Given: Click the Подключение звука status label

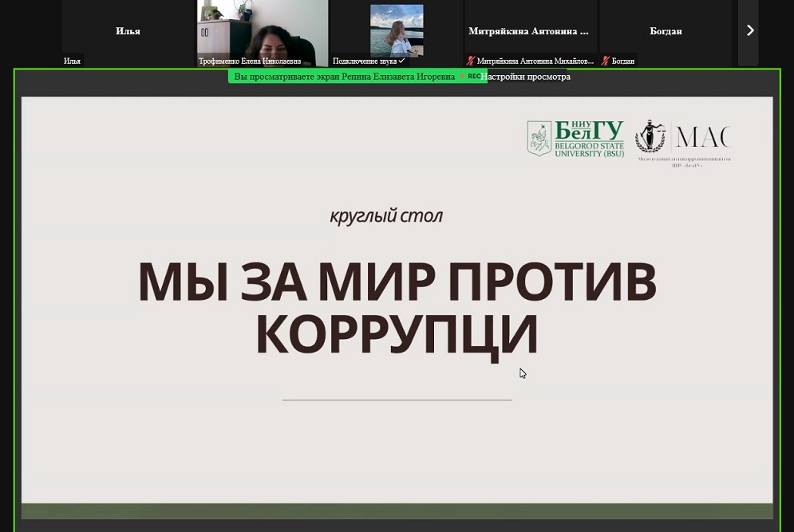Looking at the screenshot, I should tap(368, 61).
